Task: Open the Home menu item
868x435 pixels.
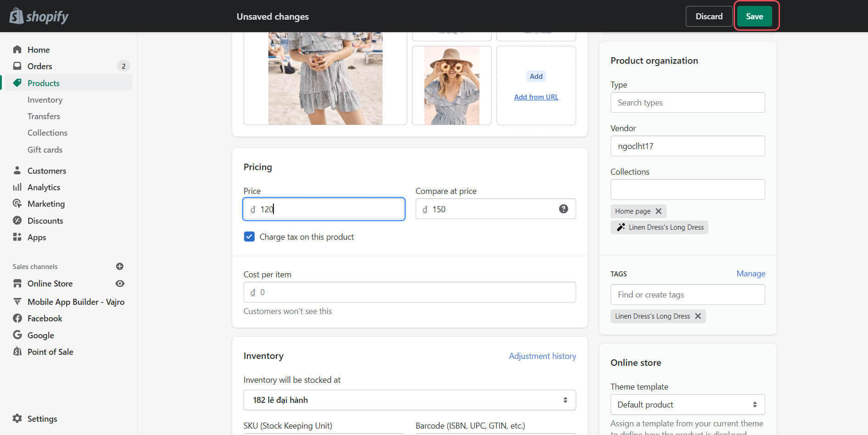Action: coord(39,50)
